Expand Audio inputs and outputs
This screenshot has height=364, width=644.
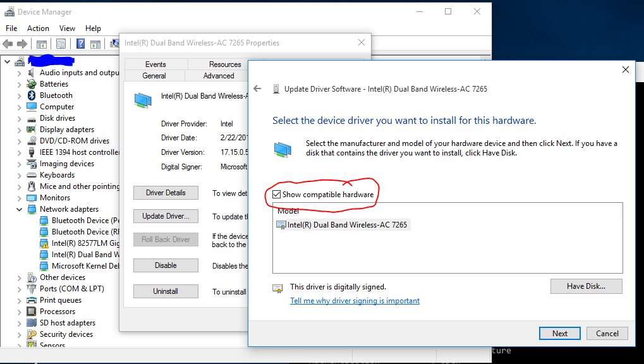[20, 73]
